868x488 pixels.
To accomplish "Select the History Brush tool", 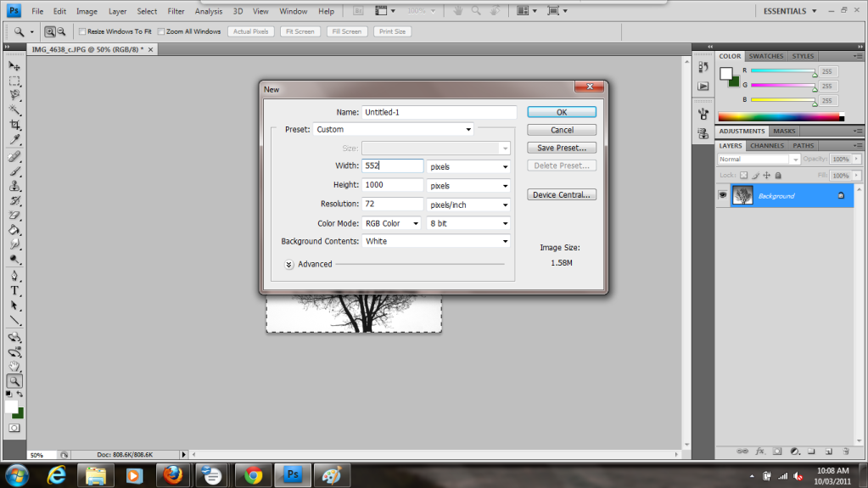I will (x=14, y=201).
